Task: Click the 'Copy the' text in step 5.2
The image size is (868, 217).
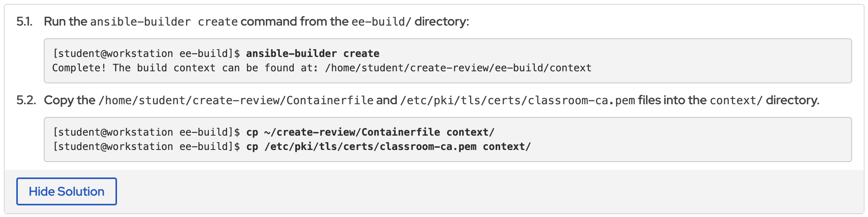Action: coord(69,100)
